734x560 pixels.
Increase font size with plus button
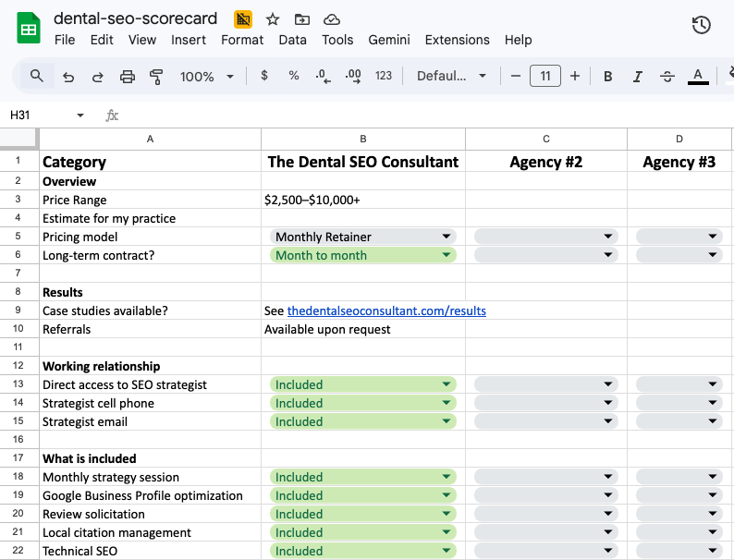click(575, 76)
